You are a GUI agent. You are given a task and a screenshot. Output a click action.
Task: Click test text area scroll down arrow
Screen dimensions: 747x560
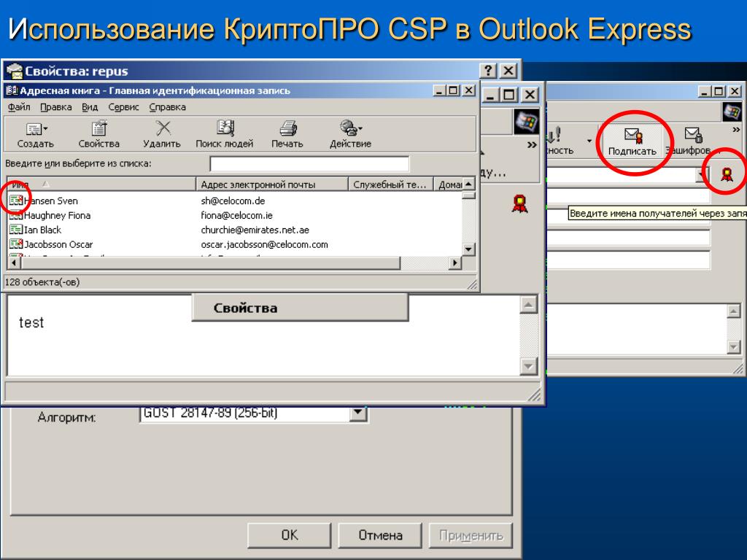[528, 366]
